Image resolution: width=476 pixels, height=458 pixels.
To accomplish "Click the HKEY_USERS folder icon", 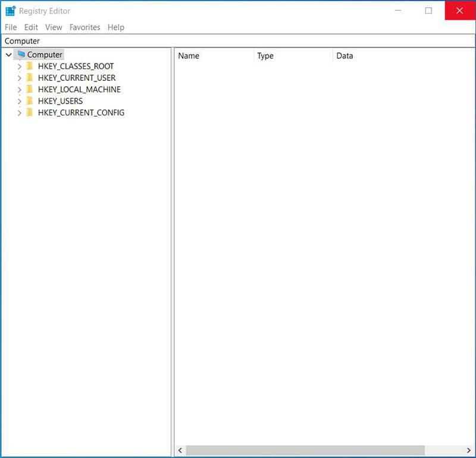I will point(30,101).
